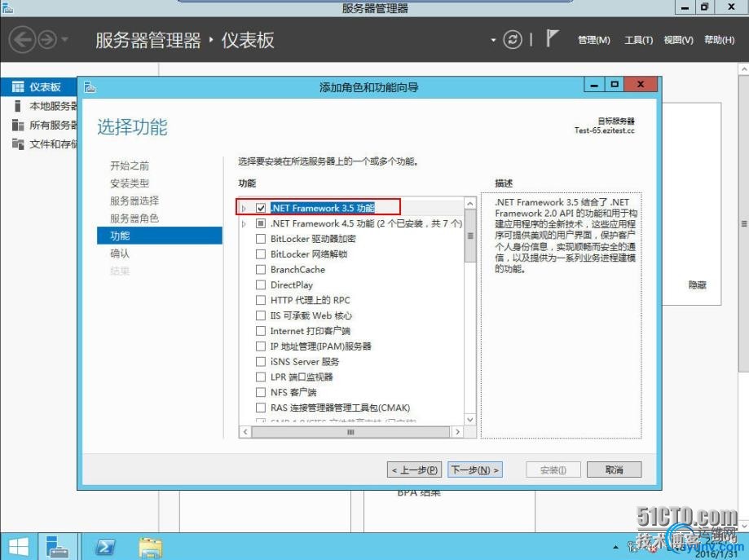
Task: Expand .NET Framework 3.5 功能 tree node
Action: (244, 209)
